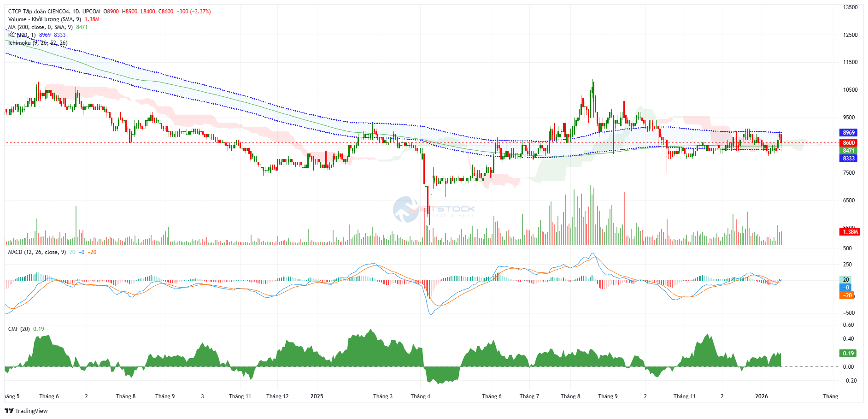
Task: Click the blue 8333 lower KC tag
Action: tap(849, 159)
